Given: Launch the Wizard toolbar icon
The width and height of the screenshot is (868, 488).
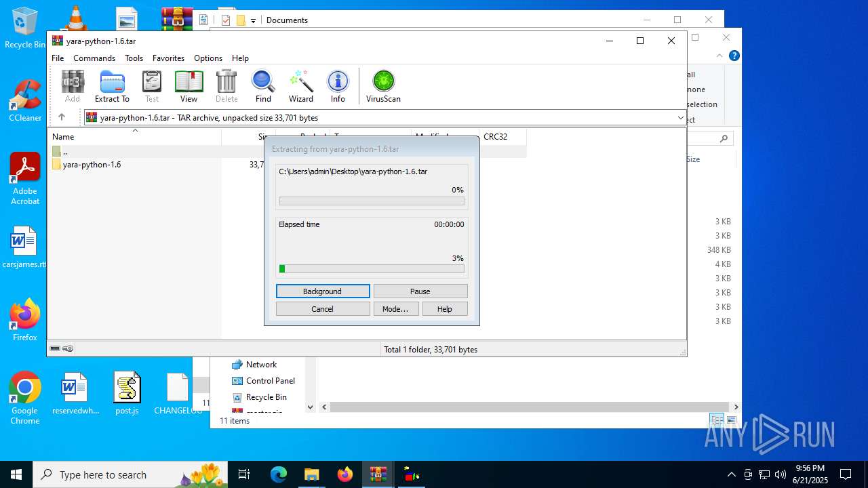Looking at the screenshot, I should tap(301, 86).
